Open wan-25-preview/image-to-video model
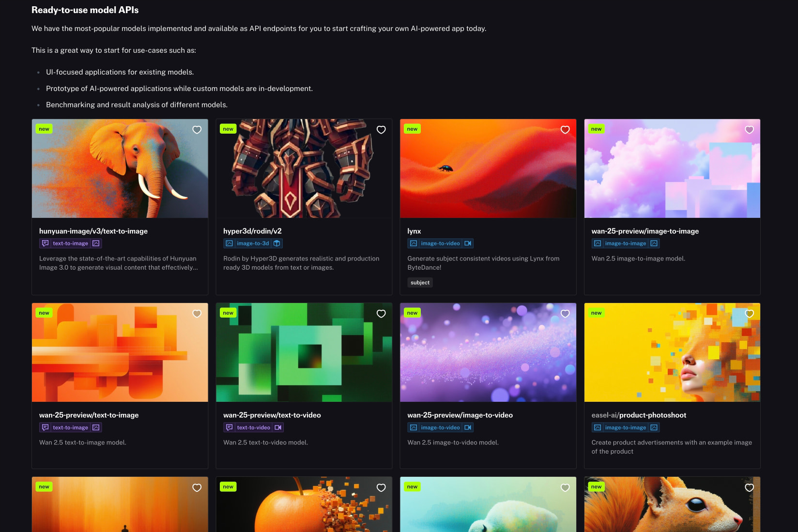This screenshot has height=532, width=798. pos(460,415)
